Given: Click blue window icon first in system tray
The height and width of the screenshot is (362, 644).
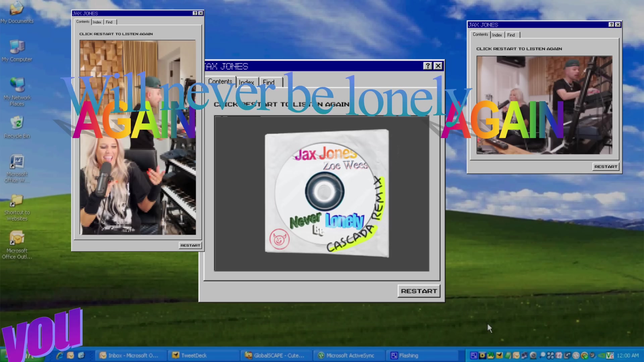Looking at the screenshot, I should pyautogui.click(x=474, y=355).
